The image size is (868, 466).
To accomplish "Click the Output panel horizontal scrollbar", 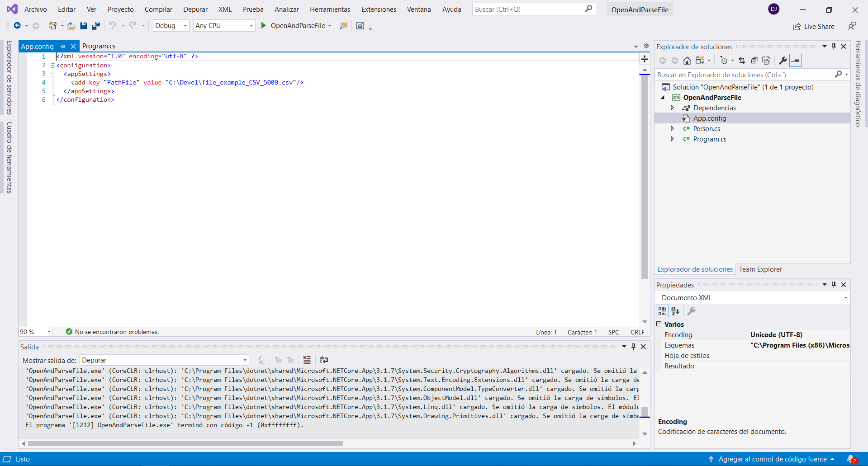I will tap(185, 443).
